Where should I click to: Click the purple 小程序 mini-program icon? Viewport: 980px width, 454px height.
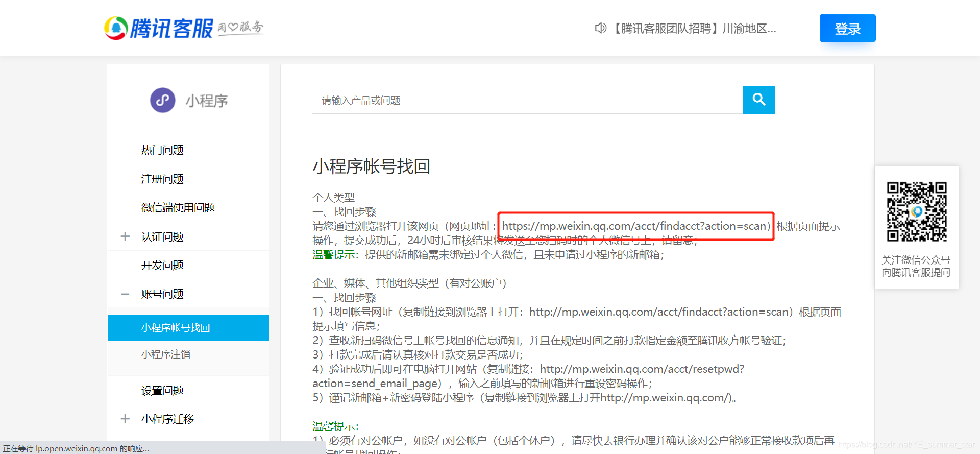click(163, 100)
